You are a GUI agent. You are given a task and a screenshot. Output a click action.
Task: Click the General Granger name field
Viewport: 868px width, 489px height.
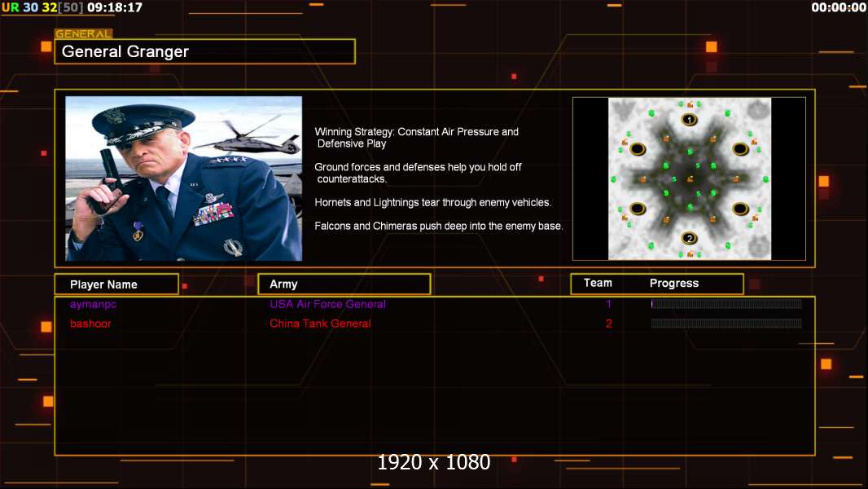click(205, 51)
